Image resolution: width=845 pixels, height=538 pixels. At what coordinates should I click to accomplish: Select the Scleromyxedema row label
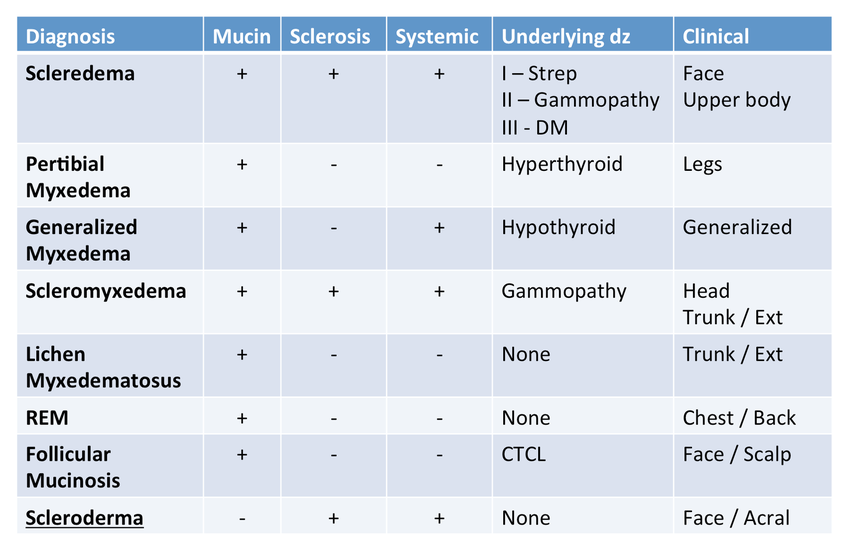coord(106,291)
